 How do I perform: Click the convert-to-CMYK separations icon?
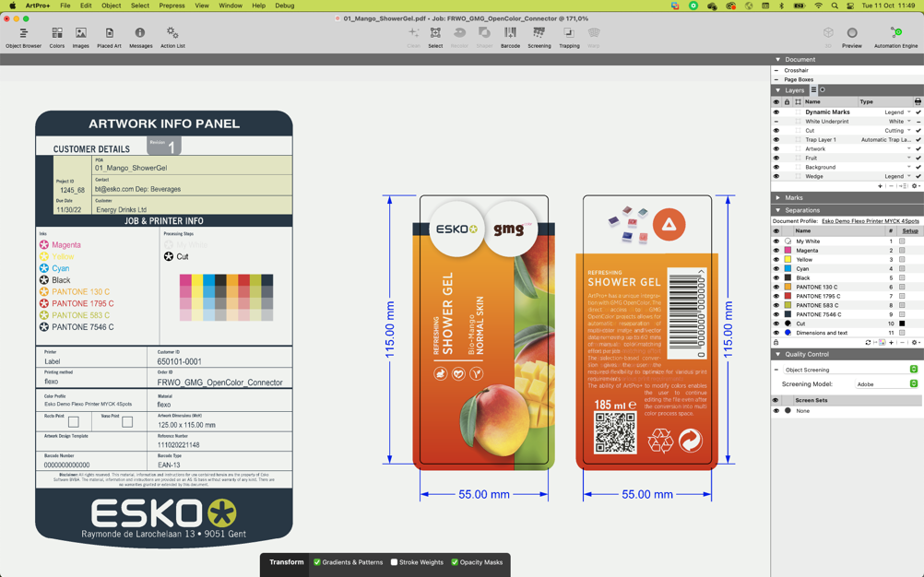[882, 342]
